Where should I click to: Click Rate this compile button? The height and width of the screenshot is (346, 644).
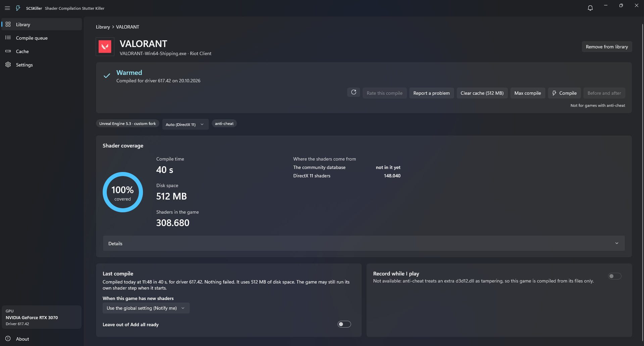coord(385,93)
